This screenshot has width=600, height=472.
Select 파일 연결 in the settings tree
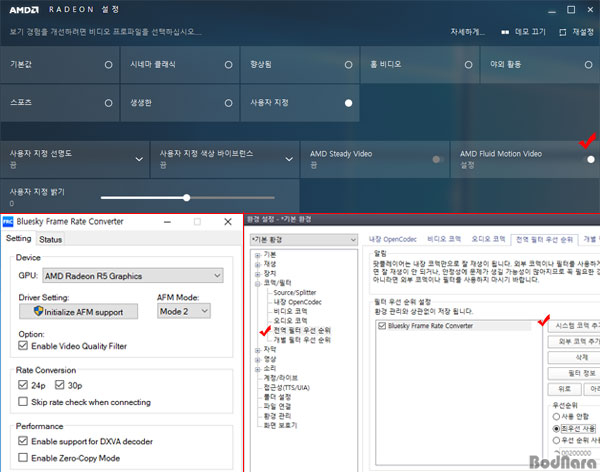277,407
